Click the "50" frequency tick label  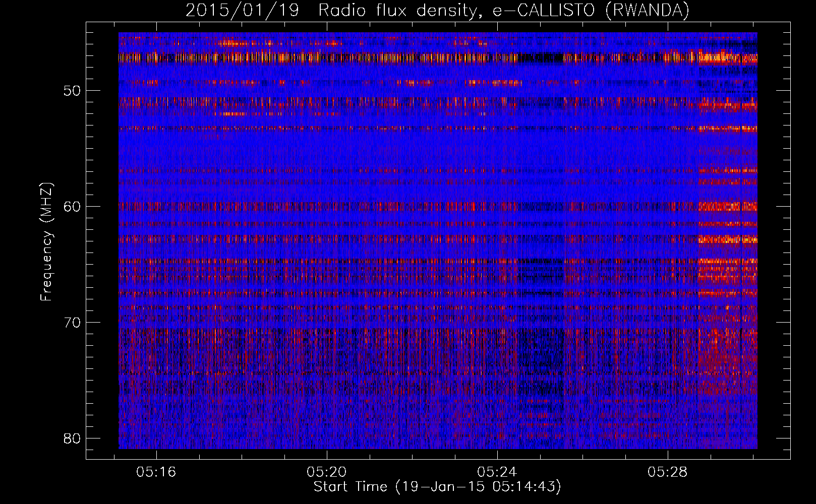[73, 91]
